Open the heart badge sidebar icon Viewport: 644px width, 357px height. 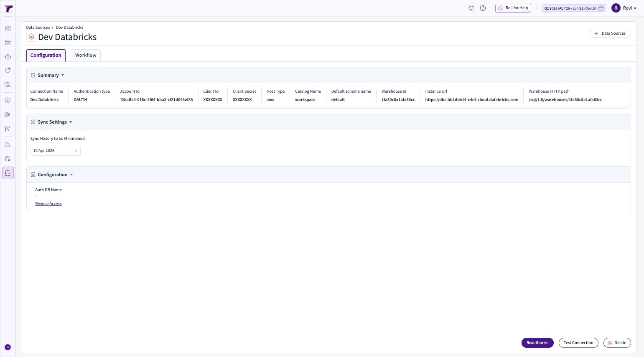click(x=8, y=29)
